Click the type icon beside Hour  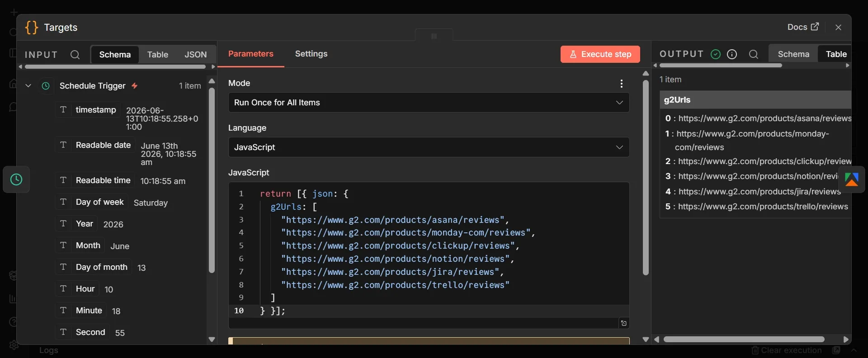[x=63, y=289]
